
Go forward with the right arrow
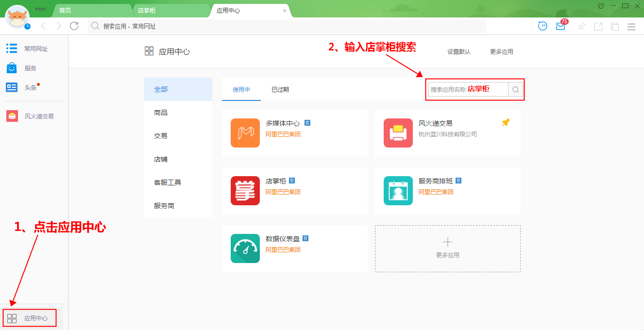coord(59,26)
